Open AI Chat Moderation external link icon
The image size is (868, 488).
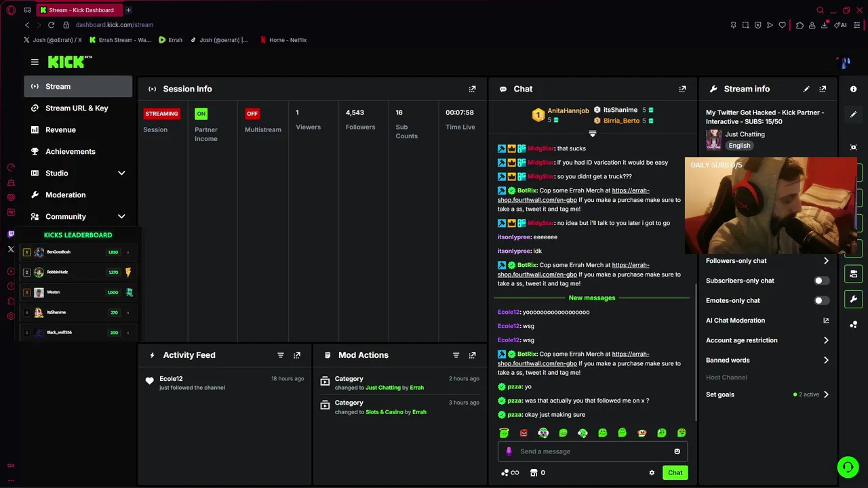[826, 321]
